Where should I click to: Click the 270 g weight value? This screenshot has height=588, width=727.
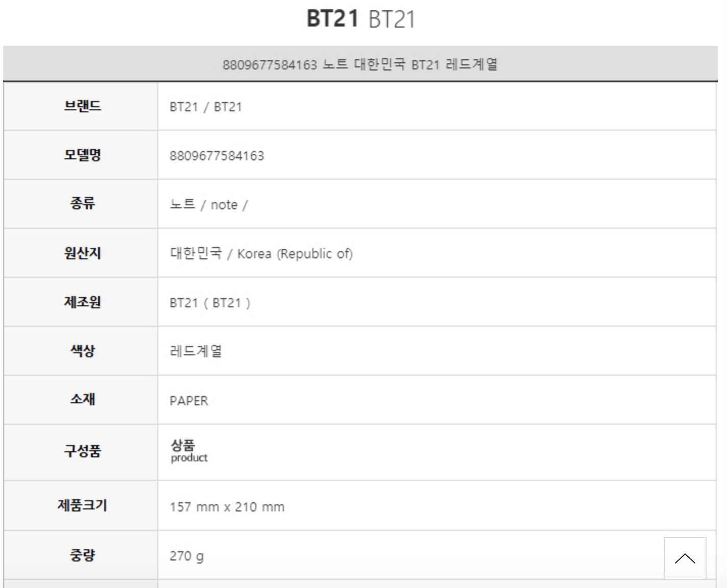point(186,556)
